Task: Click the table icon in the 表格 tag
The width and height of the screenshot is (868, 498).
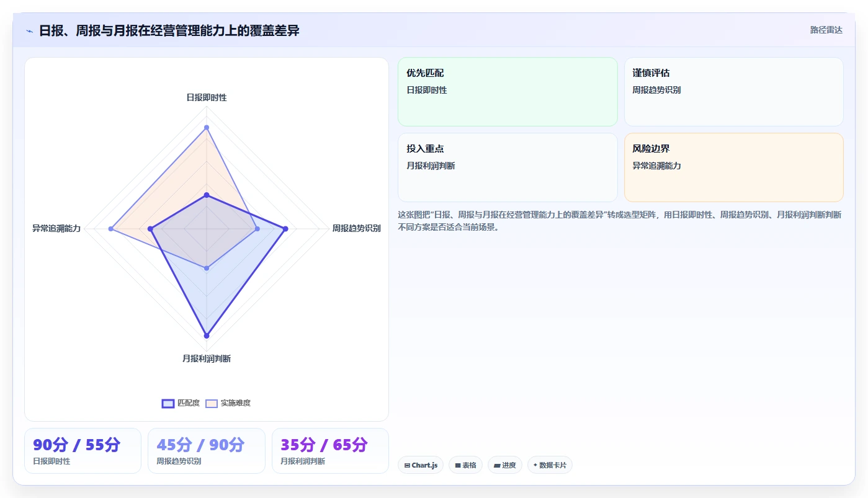Action: [x=458, y=465]
